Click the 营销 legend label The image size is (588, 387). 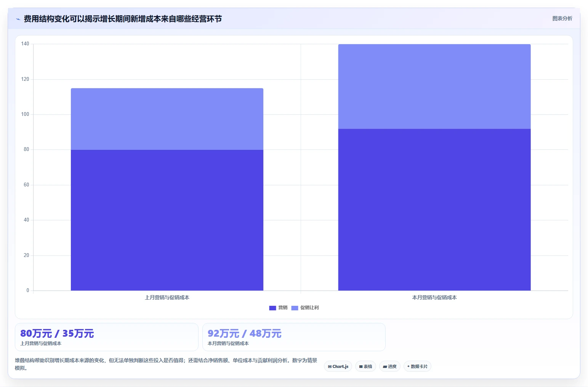(x=283, y=308)
